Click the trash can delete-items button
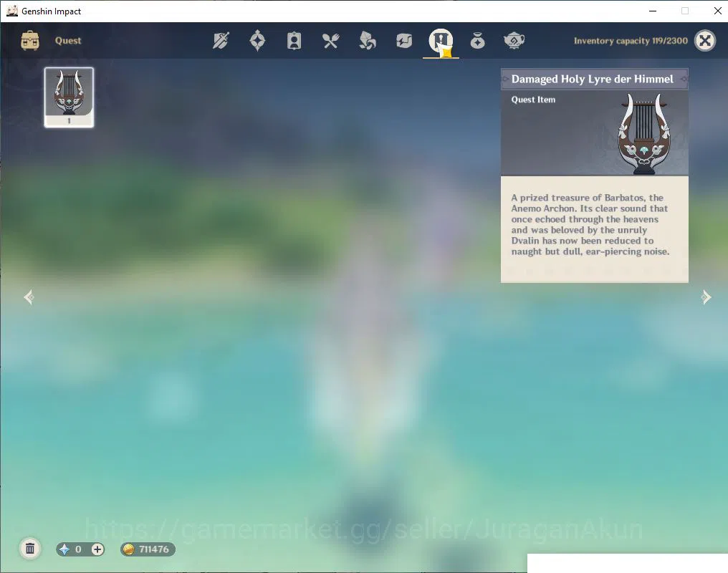 (30, 549)
